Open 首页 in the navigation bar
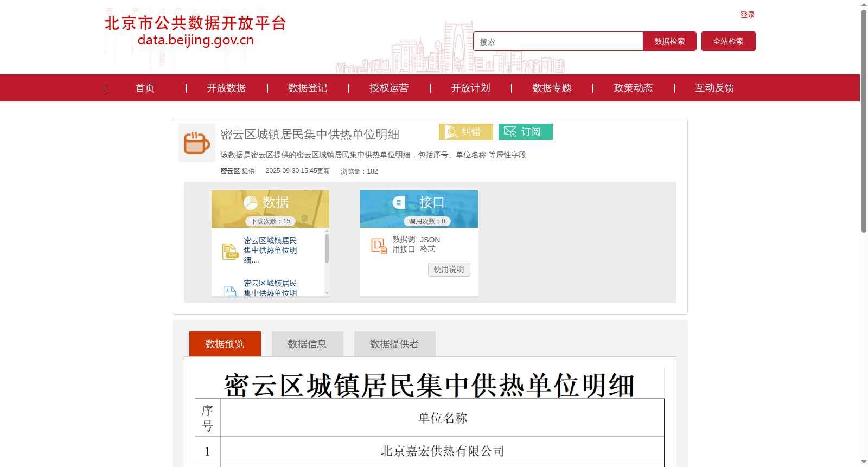Viewport: 868px width, 467px height. coord(145,88)
